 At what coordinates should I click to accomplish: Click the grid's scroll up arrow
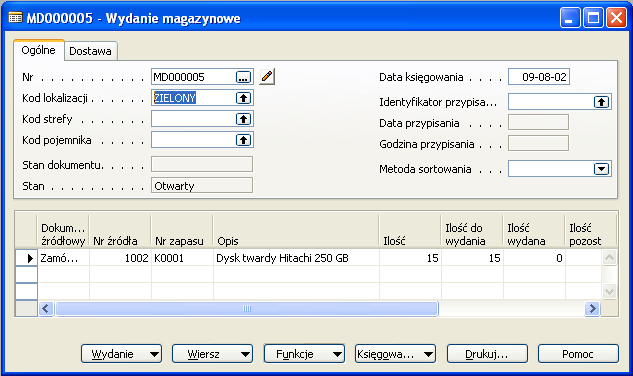point(609,258)
